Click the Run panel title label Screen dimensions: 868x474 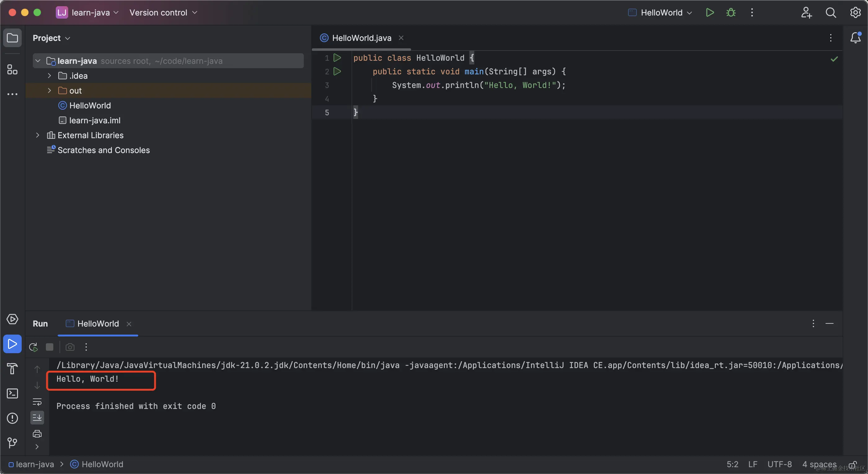40,323
